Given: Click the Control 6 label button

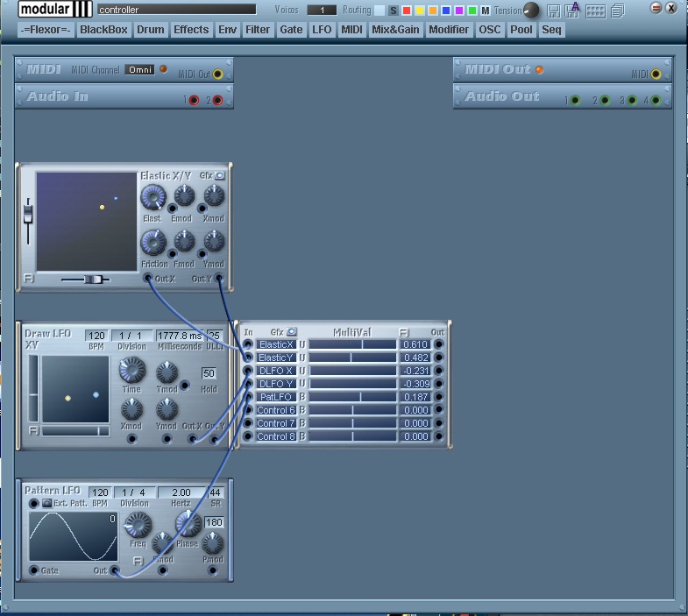Looking at the screenshot, I should 276,410.
